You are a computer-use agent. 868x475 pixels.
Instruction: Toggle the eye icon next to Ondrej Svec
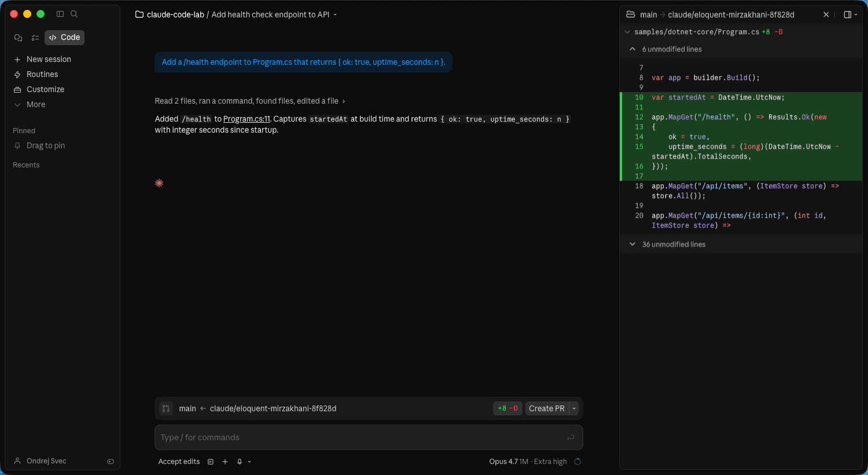111,461
